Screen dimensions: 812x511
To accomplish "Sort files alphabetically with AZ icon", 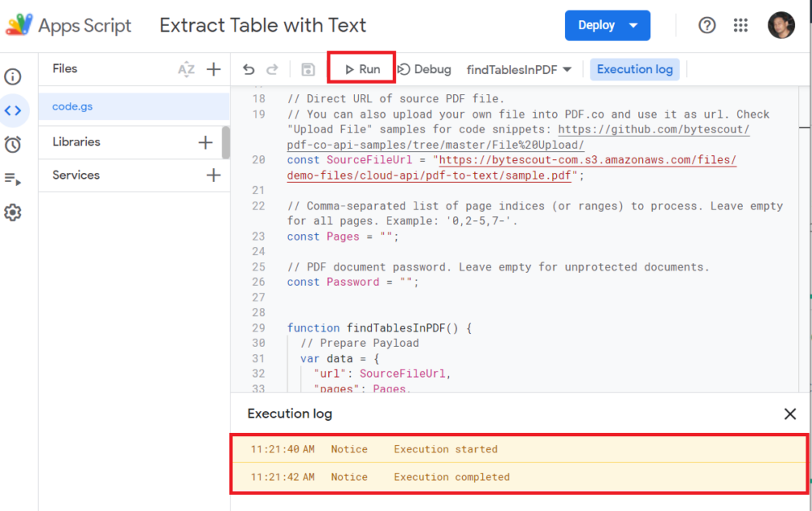I will point(187,69).
